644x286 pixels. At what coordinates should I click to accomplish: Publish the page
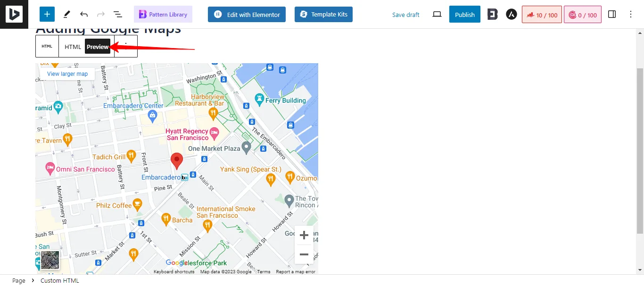click(465, 15)
